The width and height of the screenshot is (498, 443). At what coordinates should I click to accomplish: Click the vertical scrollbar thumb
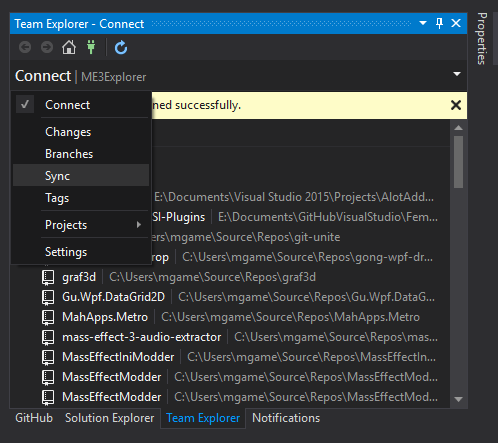[x=458, y=162]
